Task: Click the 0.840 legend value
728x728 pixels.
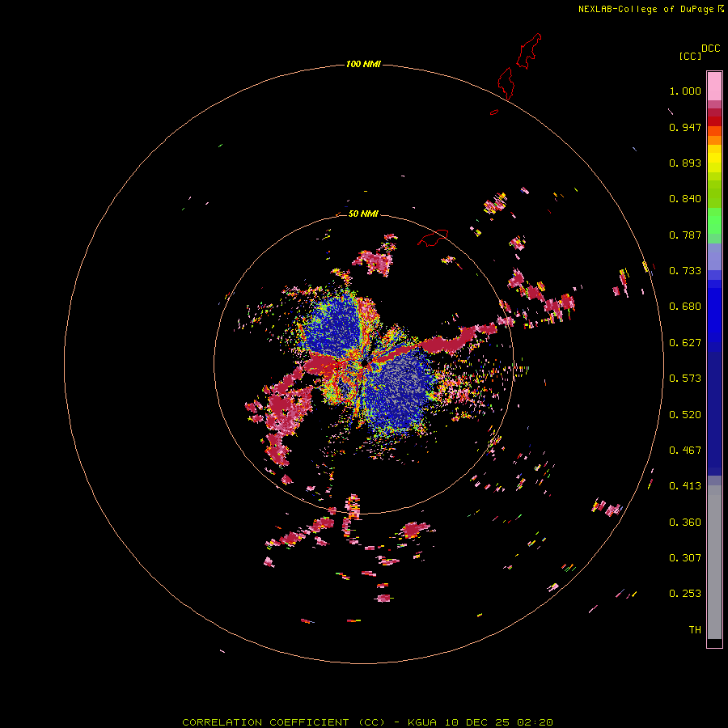Action: pos(685,199)
